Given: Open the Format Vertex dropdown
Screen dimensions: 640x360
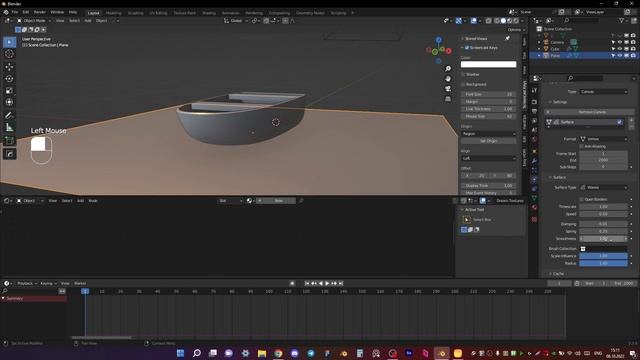Looking at the screenshot, I should [x=604, y=139].
